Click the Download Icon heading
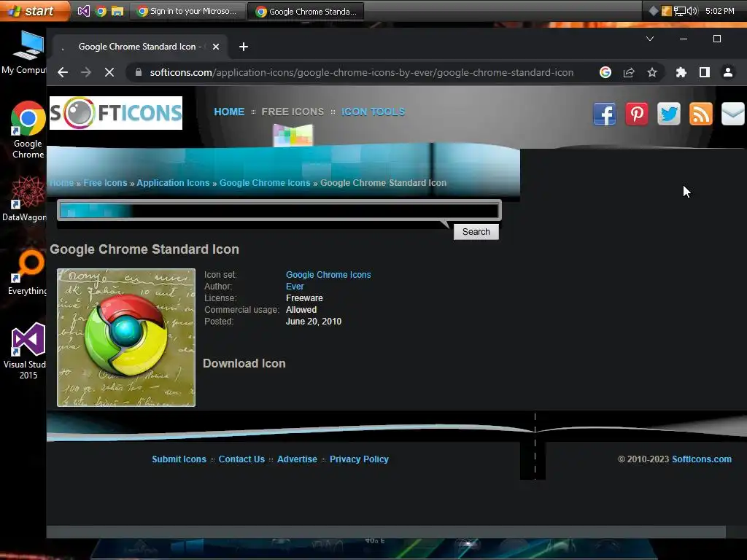 pos(244,363)
